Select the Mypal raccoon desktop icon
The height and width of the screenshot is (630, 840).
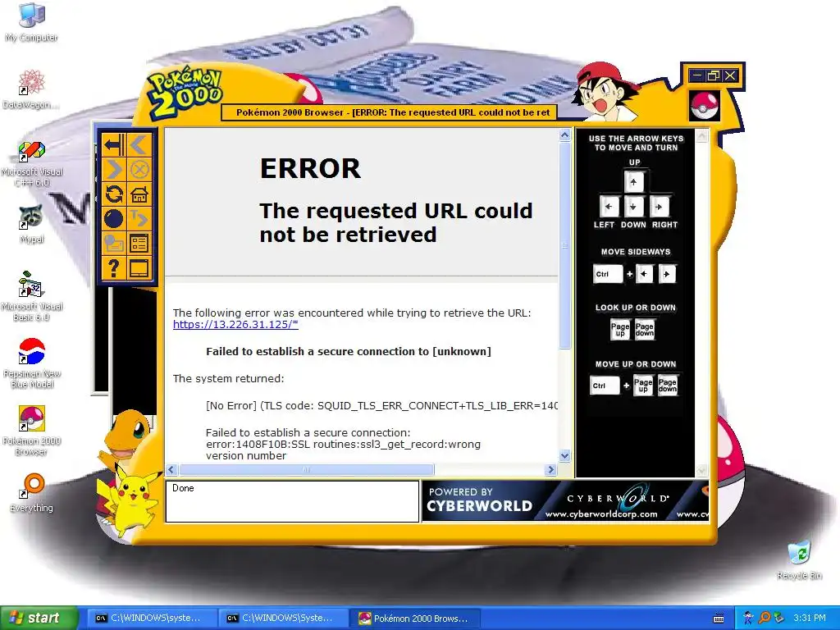(x=31, y=225)
